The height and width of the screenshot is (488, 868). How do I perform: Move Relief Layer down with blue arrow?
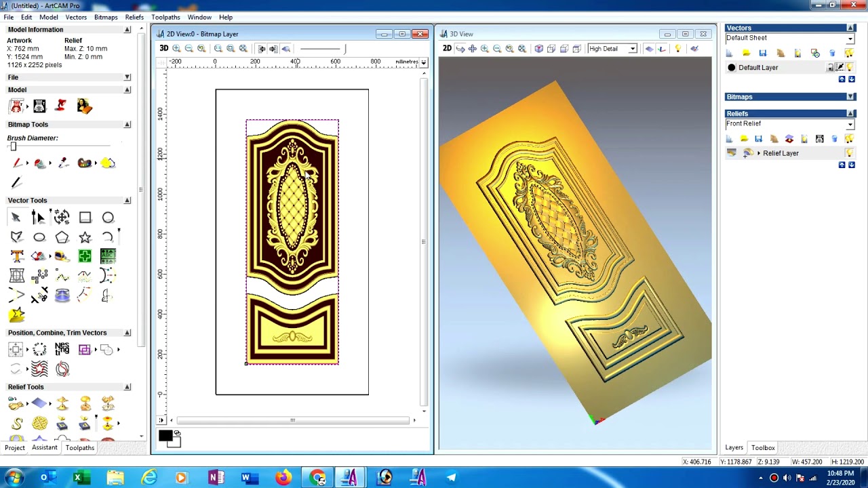click(852, 165)
